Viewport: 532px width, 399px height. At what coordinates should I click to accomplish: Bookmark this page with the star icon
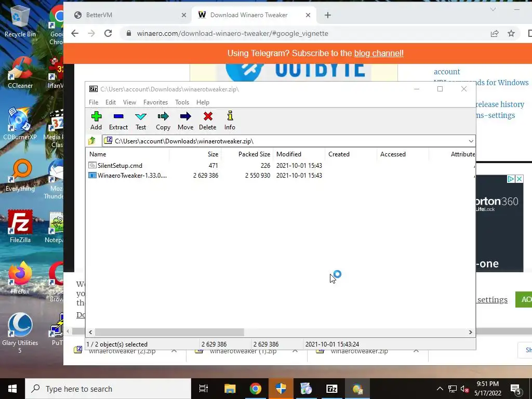tap(511, 33)
